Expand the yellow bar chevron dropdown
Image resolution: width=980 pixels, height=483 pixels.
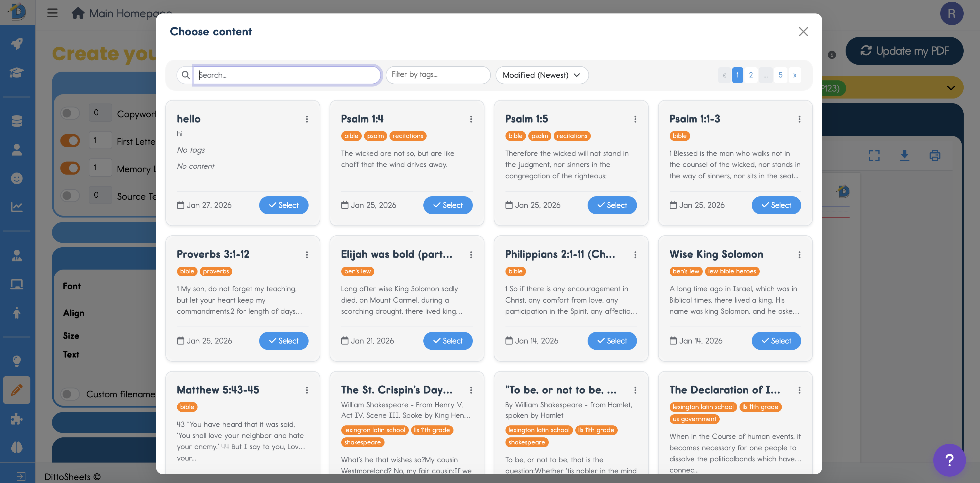click(951, 88)
